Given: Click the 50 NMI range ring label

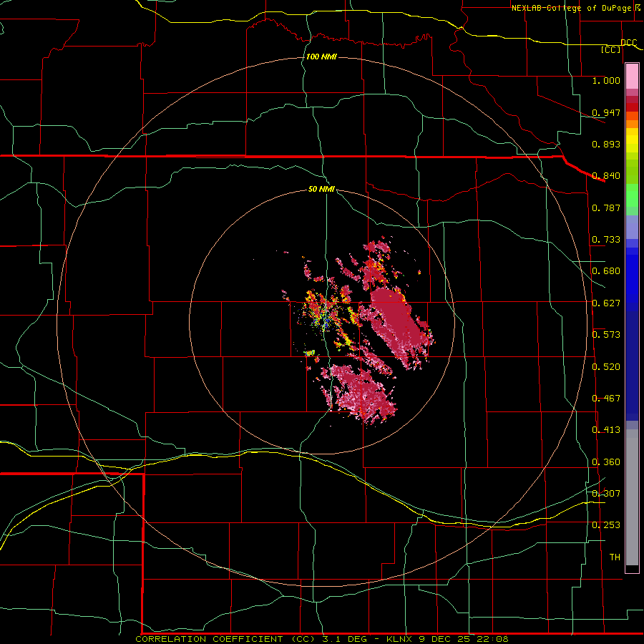Looking at the screenshot, I should point(321,189).
